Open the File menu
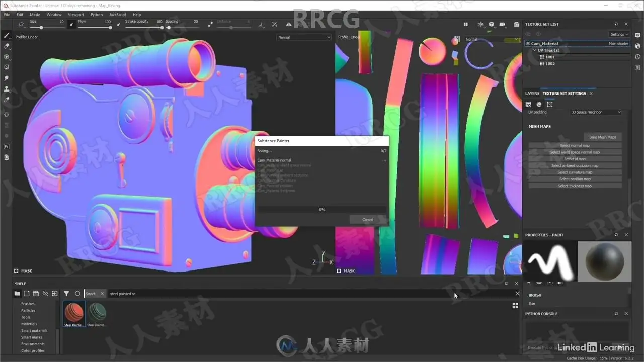The image size is (644, 362). point(7,15)
